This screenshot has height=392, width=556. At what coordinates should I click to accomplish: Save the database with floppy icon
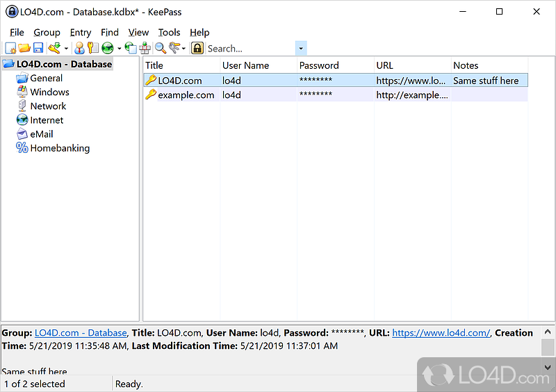pyautogui.click(x=38, y=48)
